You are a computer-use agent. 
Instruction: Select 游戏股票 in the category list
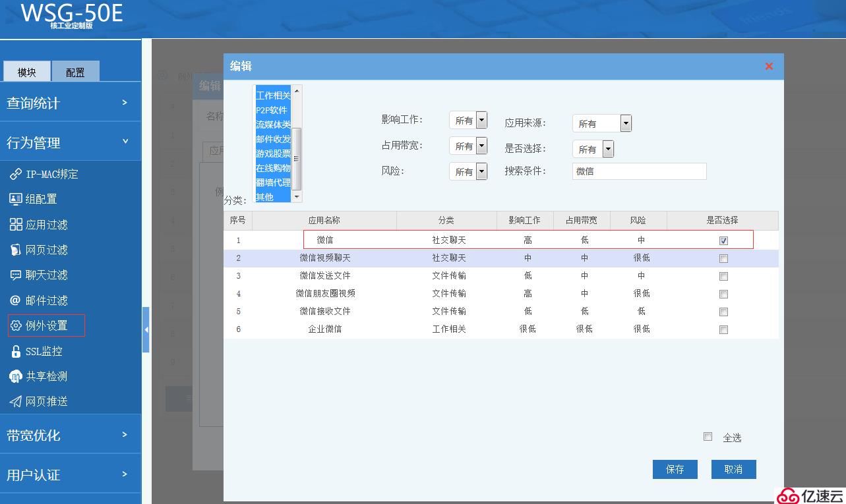tap(273, 154)
